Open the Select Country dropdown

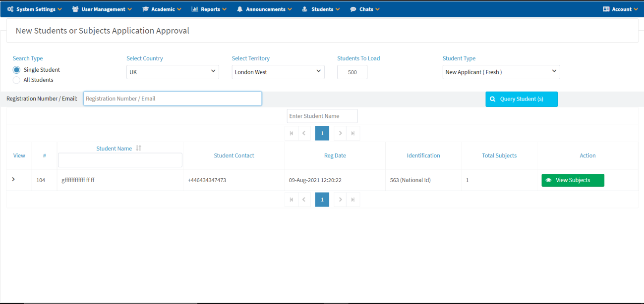coord(173,72)
